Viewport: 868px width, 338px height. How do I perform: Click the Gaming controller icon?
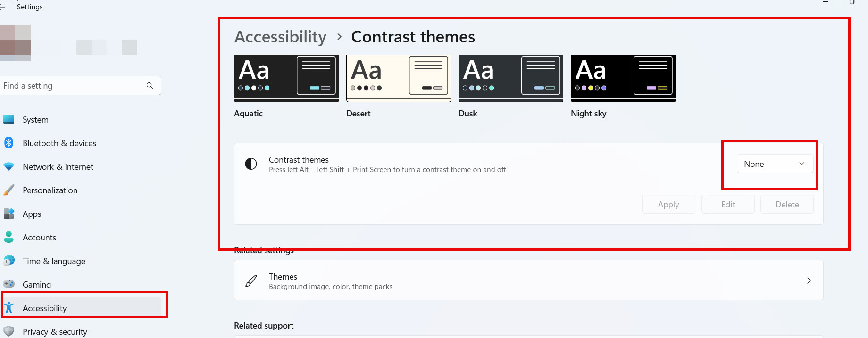coord(9,284)
